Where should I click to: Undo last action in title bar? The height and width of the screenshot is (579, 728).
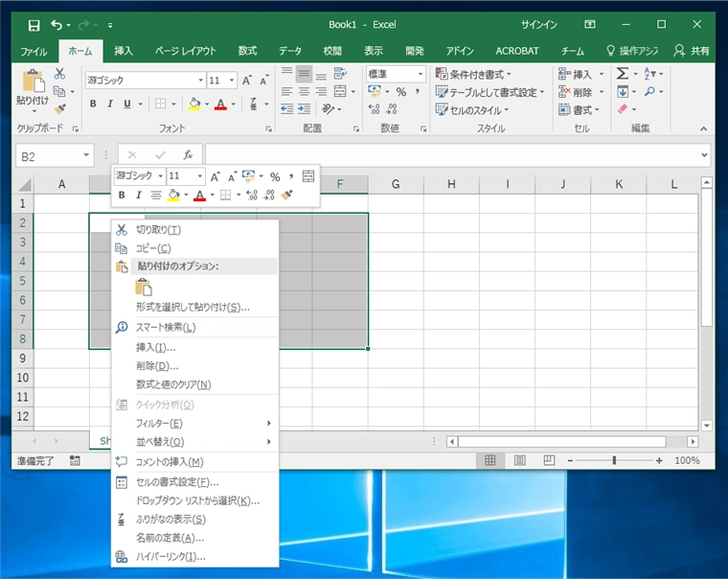pos(57,25)
